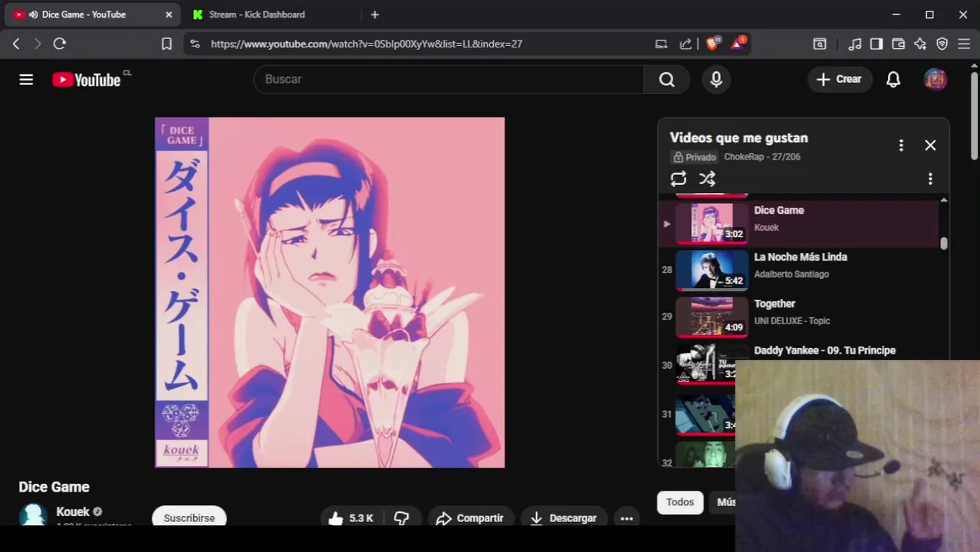Bookmark this page in the browser
This screenshot has height=552, width=980.
[x=166, y=44]
